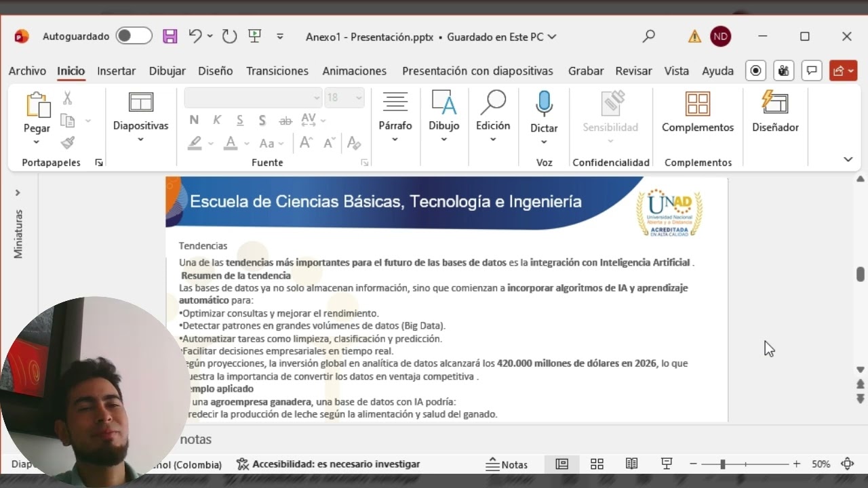Open the Transiciones tab

pyautogui.click(x=277, y=70)
